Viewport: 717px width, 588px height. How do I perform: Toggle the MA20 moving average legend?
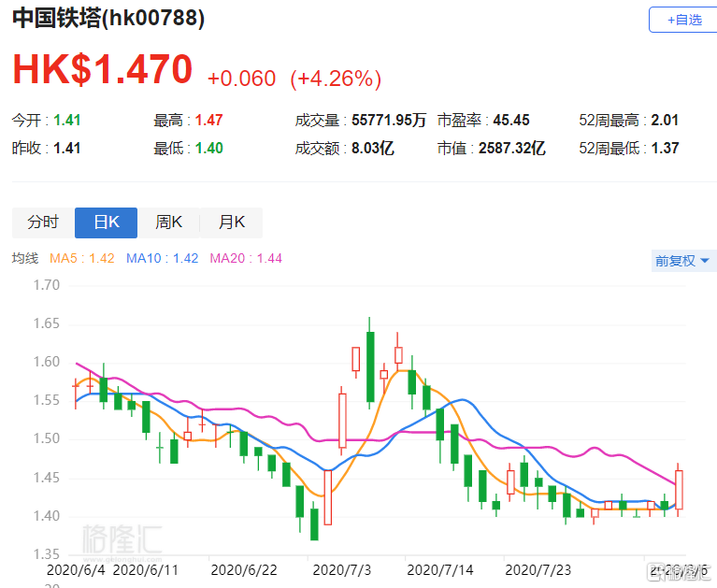tap(246, 258)
